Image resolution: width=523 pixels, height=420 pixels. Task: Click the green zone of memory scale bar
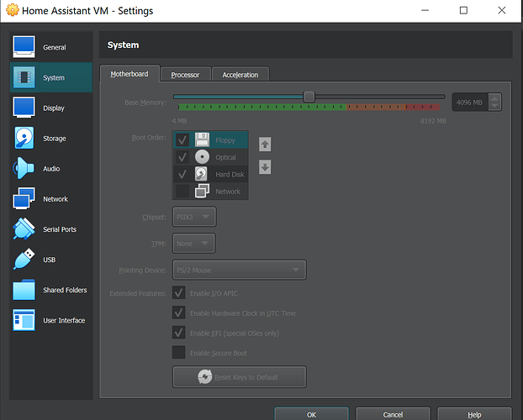[x=262, y=107]
